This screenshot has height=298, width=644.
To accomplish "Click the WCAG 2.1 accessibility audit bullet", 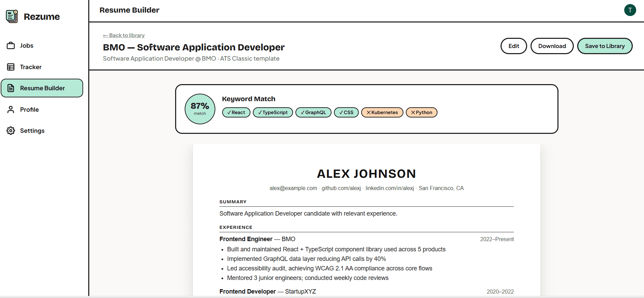I will point(329,268).
